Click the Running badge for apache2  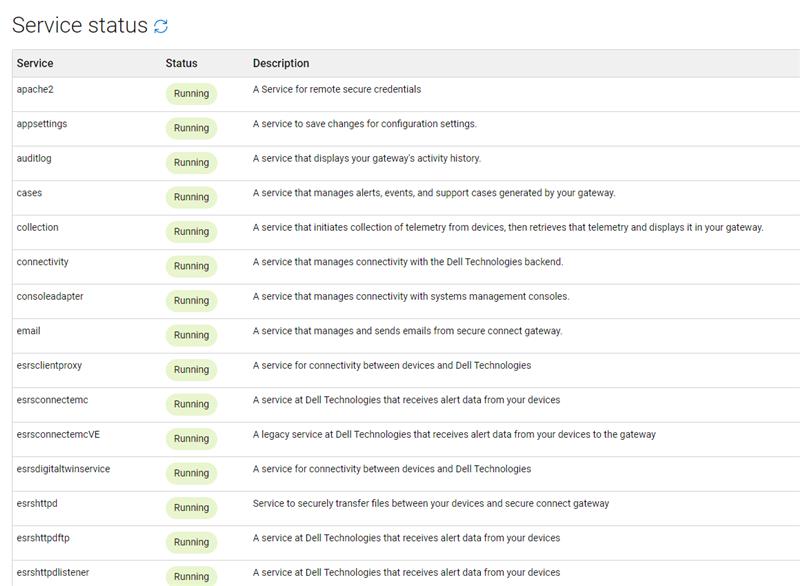tap(191, 94)
